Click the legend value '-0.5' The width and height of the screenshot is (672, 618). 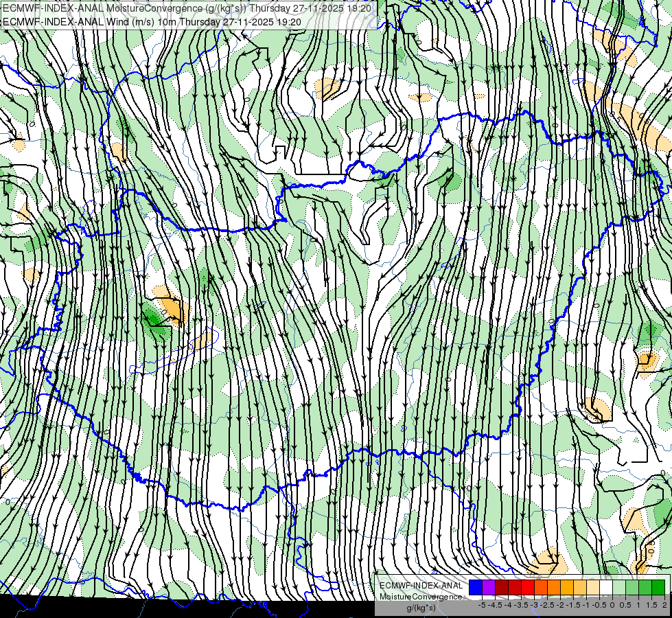point(599,605)
